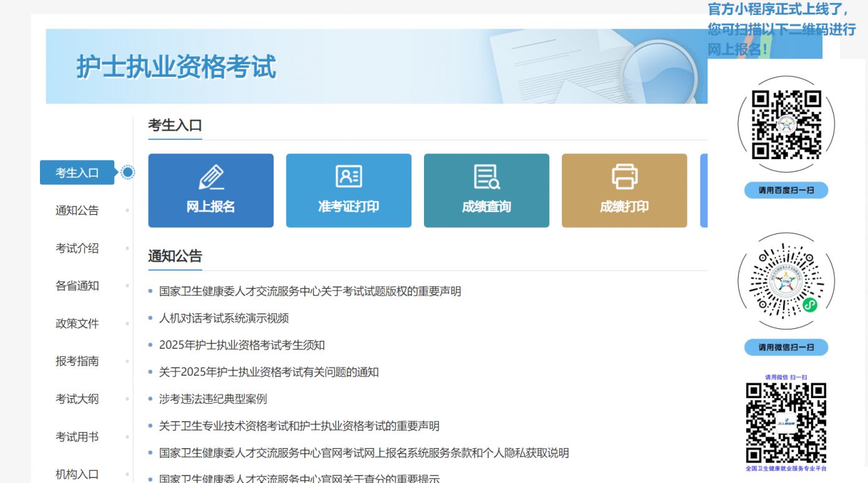This screenshot has width=868, height=483.
Task: Open 机构入口 in the left sidebar
Action: [77, 474]
